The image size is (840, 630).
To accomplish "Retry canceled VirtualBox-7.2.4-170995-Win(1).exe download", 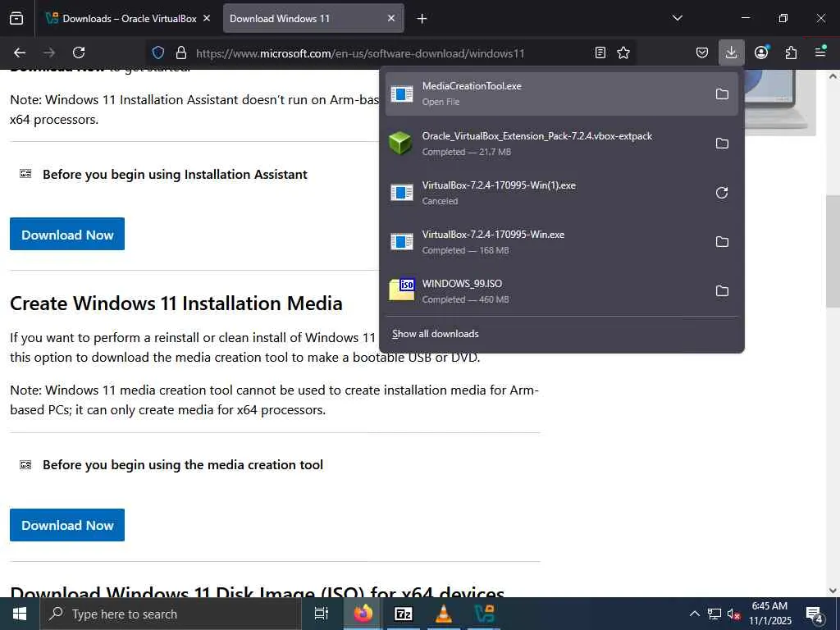I will [x=722, y=193].
